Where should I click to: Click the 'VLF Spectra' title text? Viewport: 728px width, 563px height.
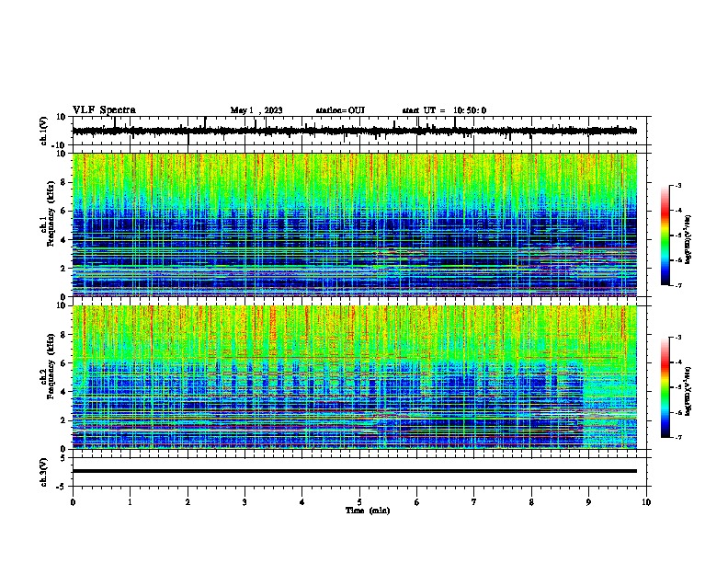pos(104,110)
